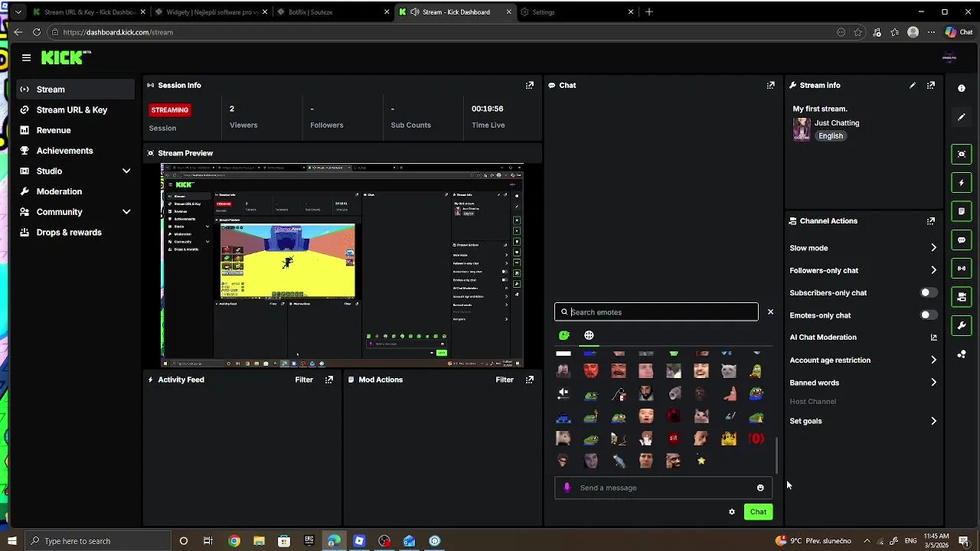
Task: Open the hamburger menu beside Kick logo
Action: coord(26,57)
